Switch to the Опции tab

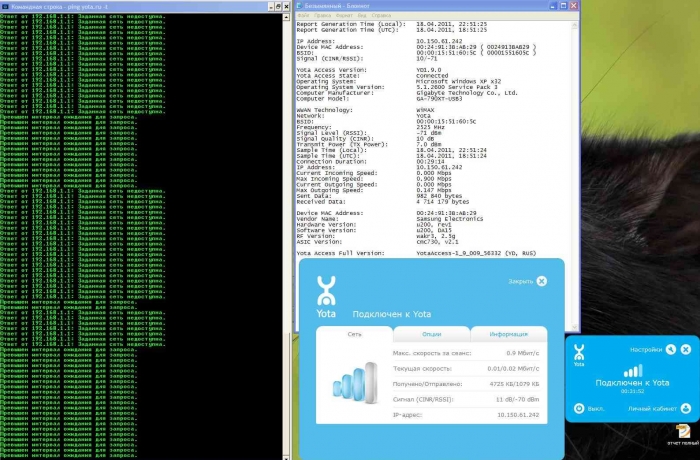coord(431,334)
